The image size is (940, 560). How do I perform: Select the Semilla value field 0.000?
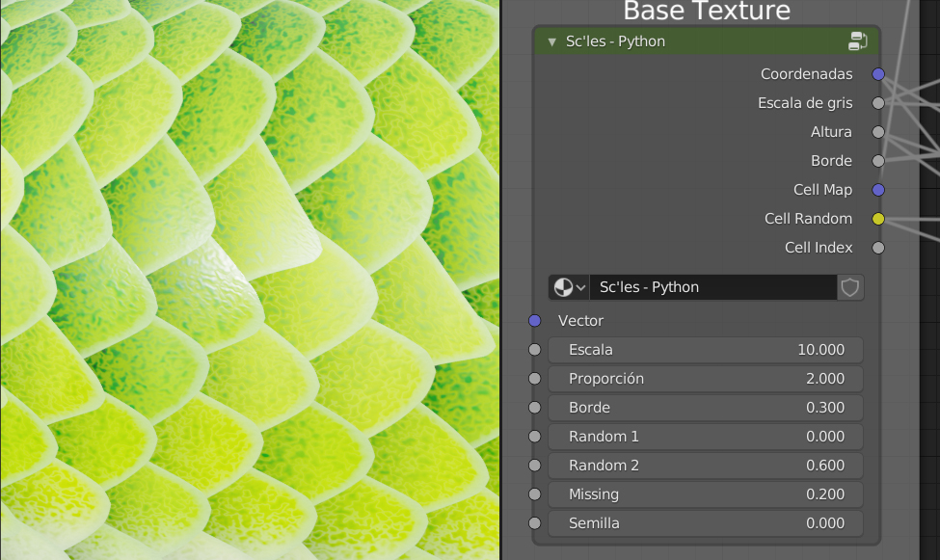tap(706, 522)
